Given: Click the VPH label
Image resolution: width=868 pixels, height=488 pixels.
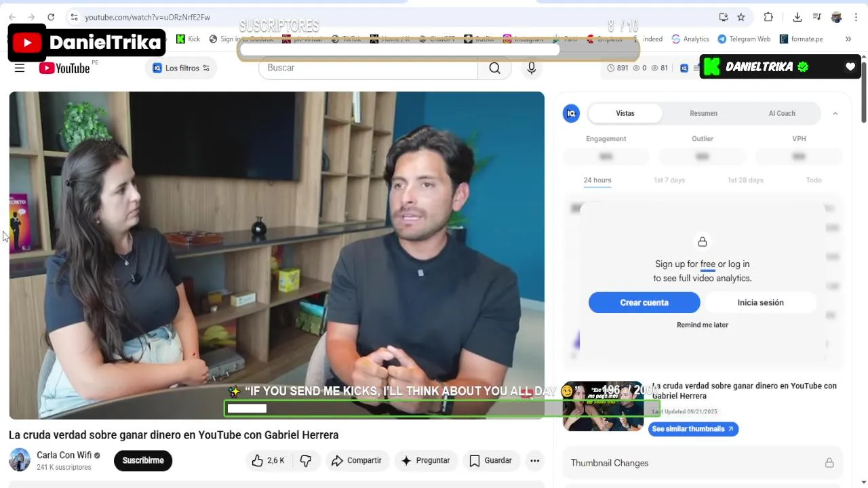Looking at the screenshot, I should 800,139.
